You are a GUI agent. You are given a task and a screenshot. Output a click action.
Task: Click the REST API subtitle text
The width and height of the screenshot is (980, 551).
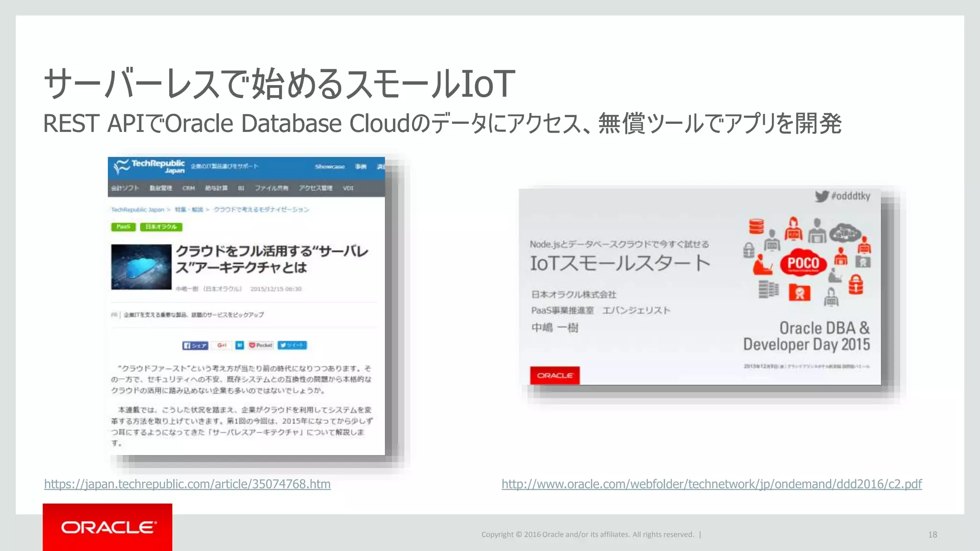pyautogui.click(x=442, y=123)
